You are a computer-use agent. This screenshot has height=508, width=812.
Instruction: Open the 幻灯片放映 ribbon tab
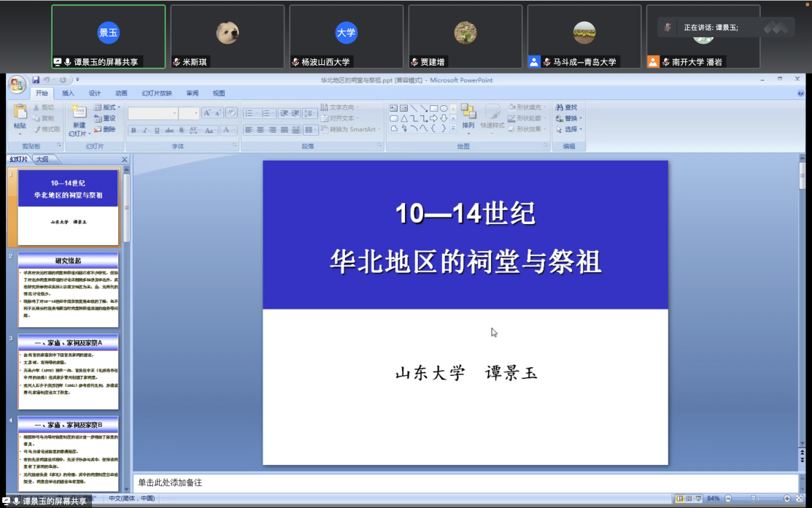[x=157, y=93]
